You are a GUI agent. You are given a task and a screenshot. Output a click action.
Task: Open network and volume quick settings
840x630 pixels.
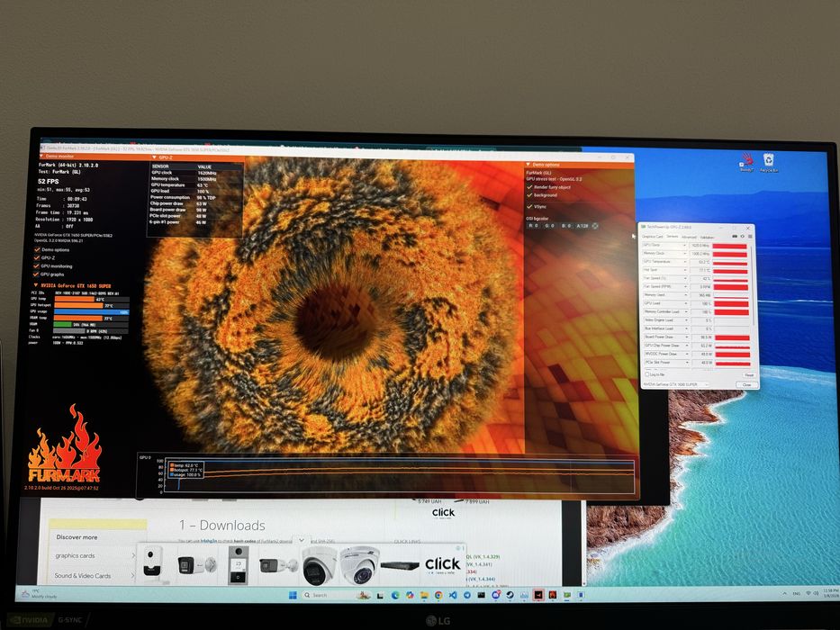(x=812, y=594)
